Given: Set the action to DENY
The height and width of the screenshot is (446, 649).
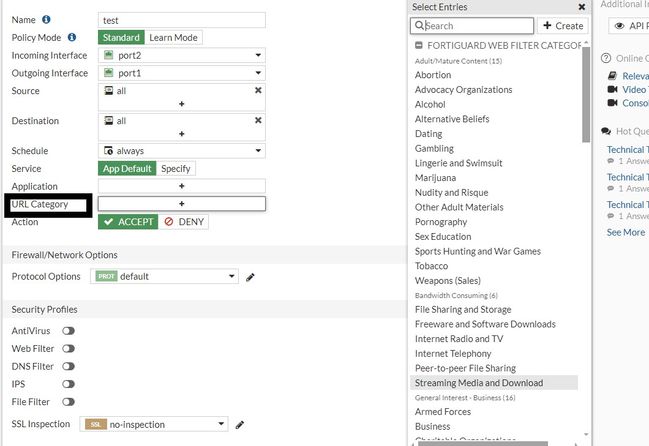Looking at the screenshot, I should 184,221.
